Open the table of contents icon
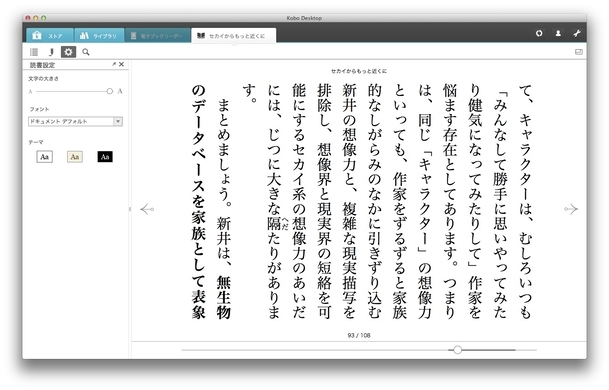 34,52
